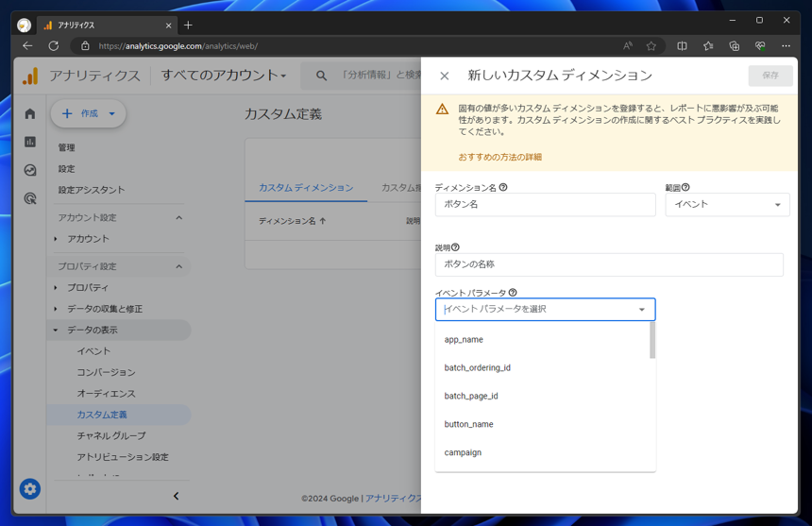Open the browser collections icon
This screenshot has width=812, height=526.
coord(735,46)
